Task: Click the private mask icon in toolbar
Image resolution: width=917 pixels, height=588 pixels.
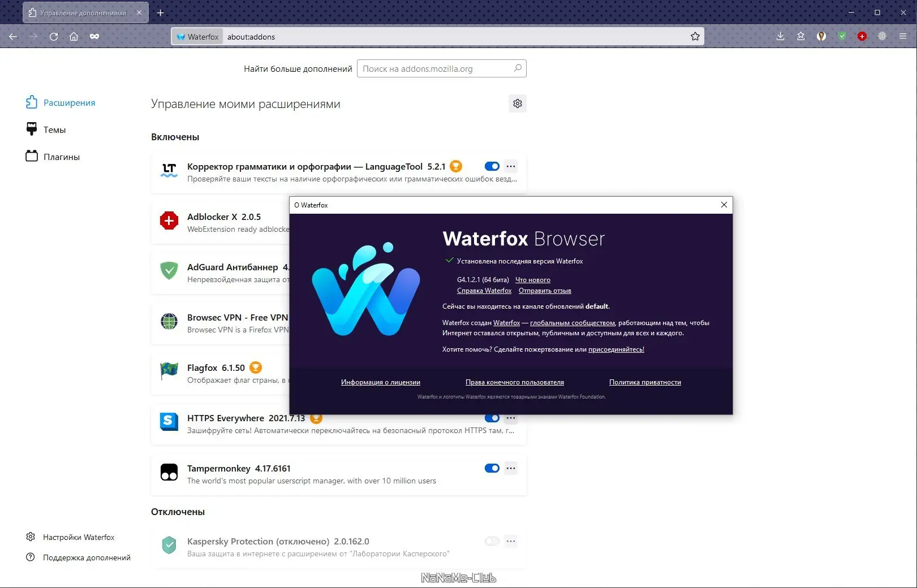Action: click(x=94, y=37)
